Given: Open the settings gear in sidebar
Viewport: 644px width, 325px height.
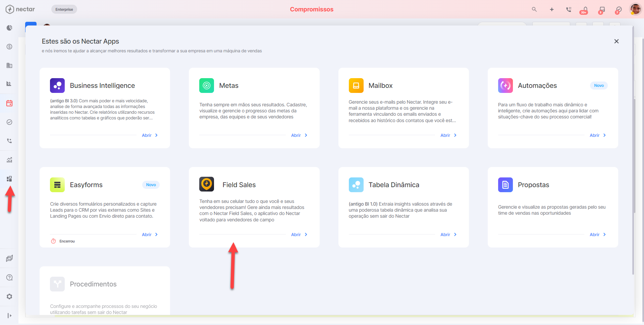Looking at the screenshot, I should [x=9, y=296].
